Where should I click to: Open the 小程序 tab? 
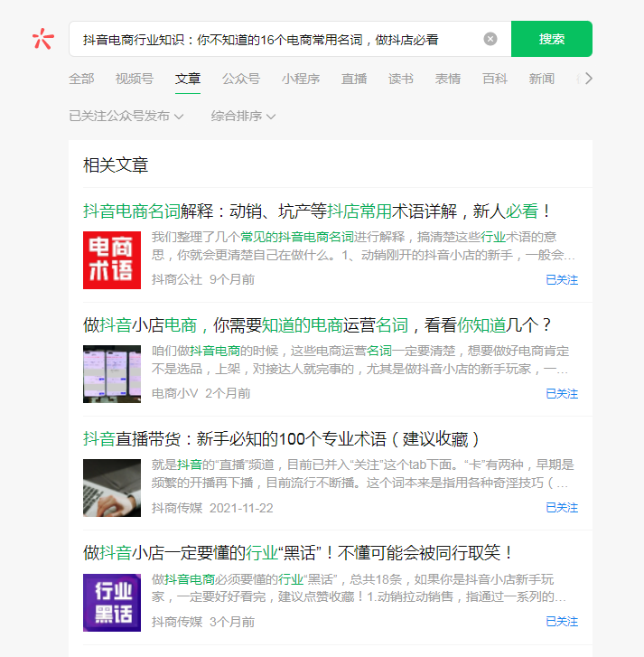click(x=301, y=79)
